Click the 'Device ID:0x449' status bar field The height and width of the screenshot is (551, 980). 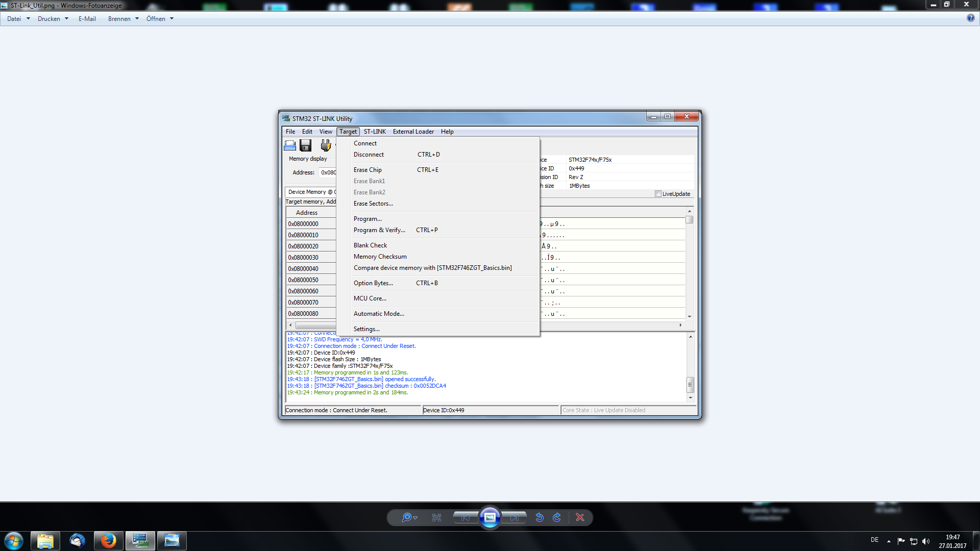(x=491, y=410)
